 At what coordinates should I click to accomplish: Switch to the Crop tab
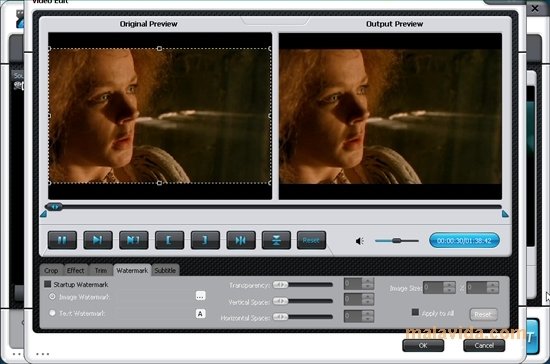pos(51,270)
